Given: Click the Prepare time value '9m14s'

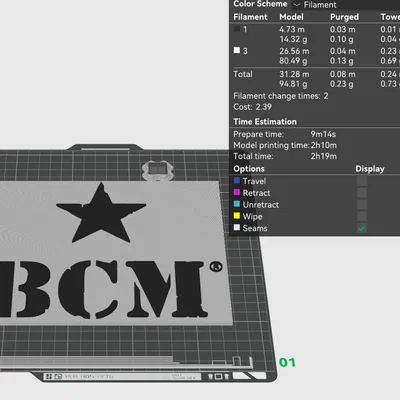Looking at the screenshot, I should (323, 134).
